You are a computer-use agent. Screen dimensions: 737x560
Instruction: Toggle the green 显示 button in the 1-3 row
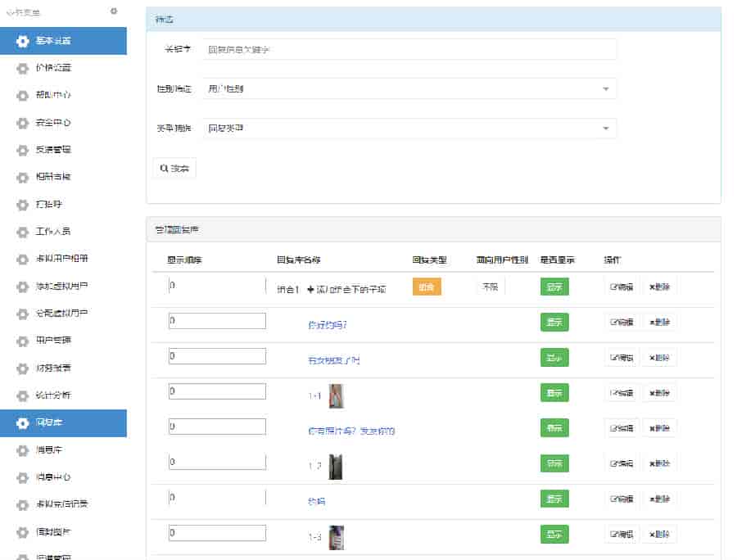coord(554,535)
